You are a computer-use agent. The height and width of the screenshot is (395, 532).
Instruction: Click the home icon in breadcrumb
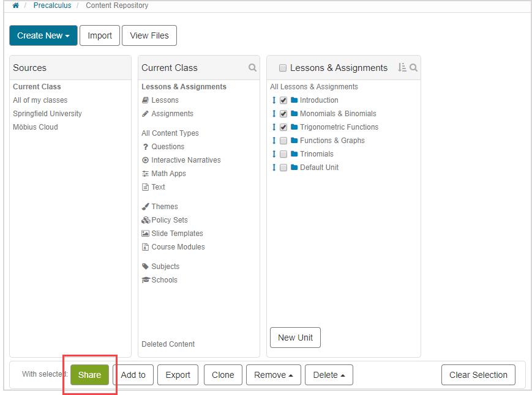(x=16, y=6)
